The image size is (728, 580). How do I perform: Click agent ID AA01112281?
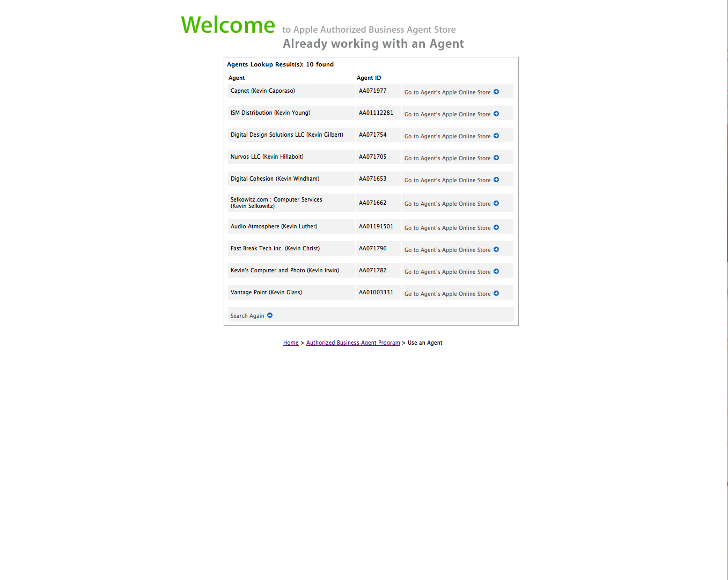pos(376,113)
